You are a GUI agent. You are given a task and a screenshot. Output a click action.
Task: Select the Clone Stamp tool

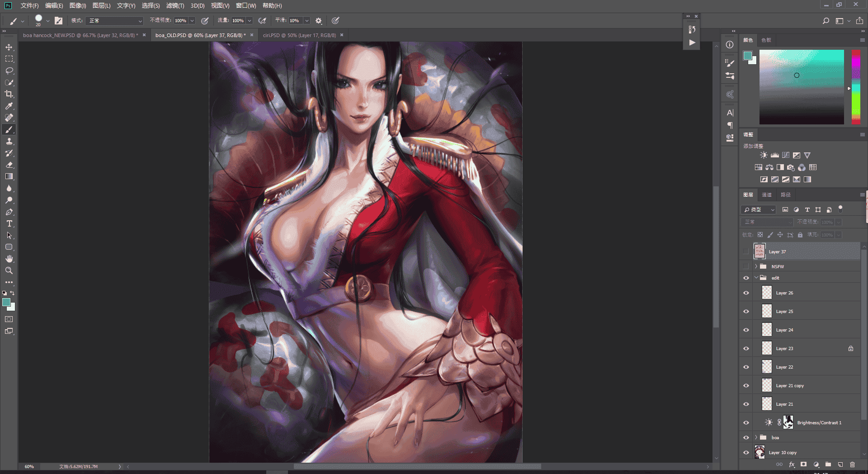pyautogui.click(x=9, y=141)
